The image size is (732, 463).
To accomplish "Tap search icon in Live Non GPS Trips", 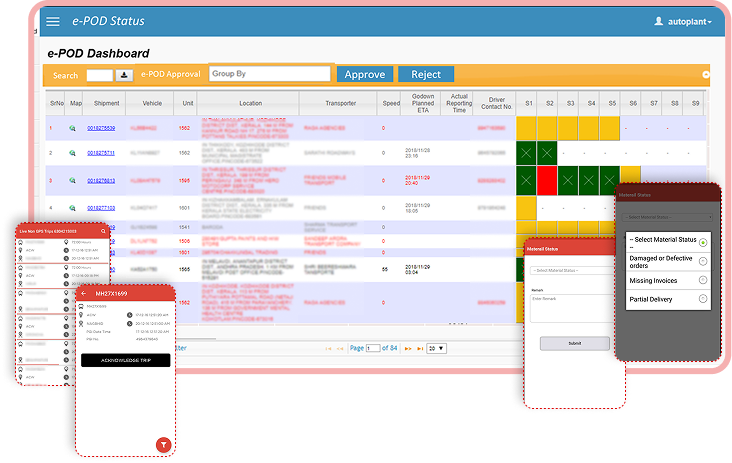I will click(102, 230).
